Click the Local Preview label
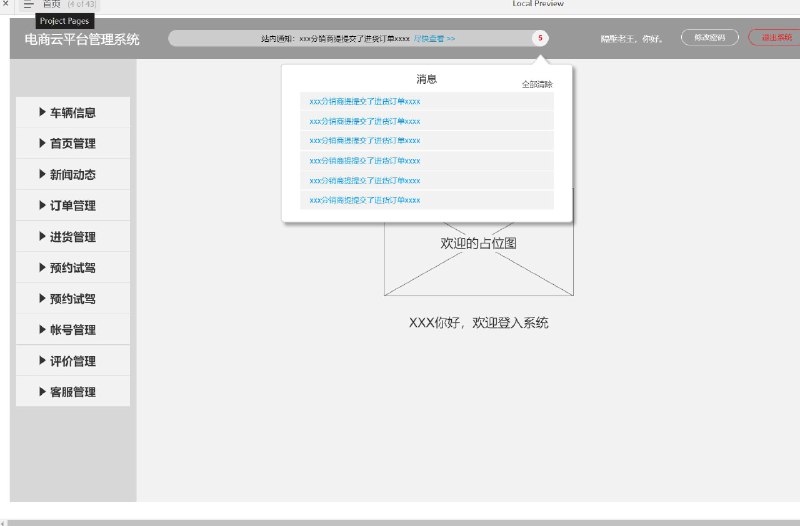Viewport: 800px width, 526px height. click(x=538, y=4)
